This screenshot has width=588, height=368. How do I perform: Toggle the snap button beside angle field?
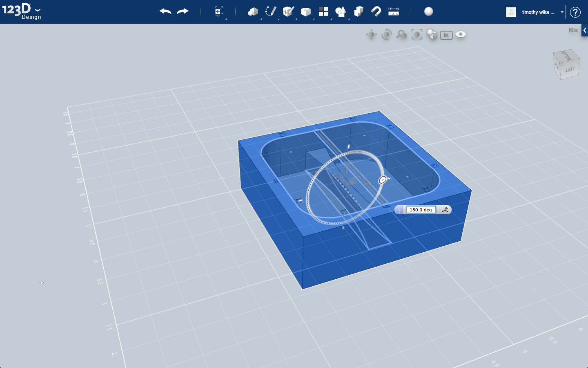click(445, 210)
